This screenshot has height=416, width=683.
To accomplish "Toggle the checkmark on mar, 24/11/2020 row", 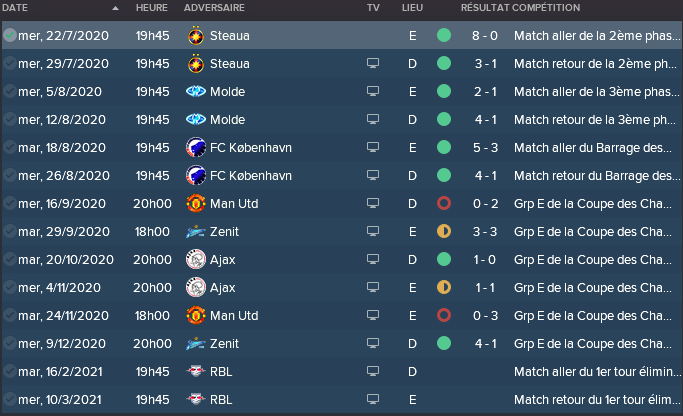I will (10, 315).
